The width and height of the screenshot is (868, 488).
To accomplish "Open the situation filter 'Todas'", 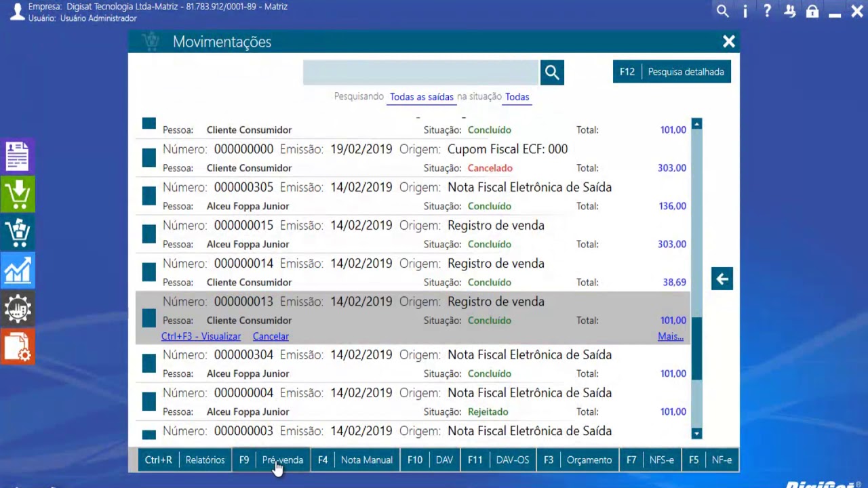I will [517, 97].
